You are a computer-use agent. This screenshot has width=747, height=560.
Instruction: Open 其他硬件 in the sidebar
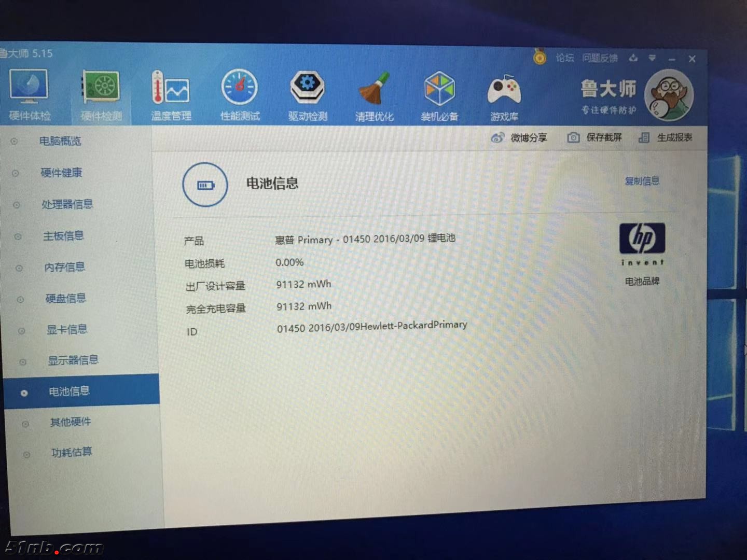tap(71, 422)
